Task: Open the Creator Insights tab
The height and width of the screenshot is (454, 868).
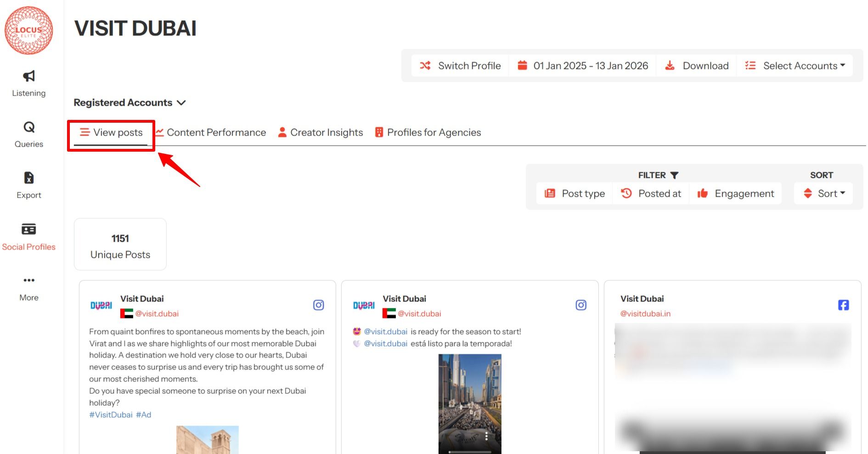Action: (x=321, y=133)
